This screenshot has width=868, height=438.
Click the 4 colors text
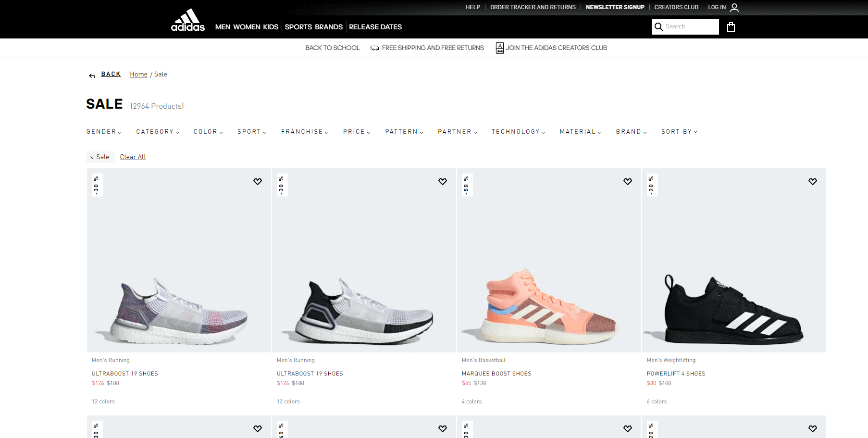tap(471, 401)
